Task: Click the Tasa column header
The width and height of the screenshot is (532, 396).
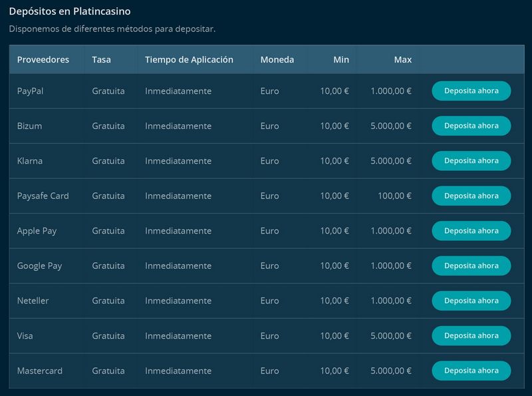Action: point(102,59)
